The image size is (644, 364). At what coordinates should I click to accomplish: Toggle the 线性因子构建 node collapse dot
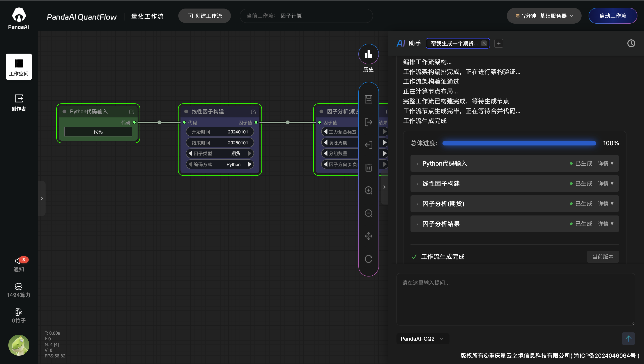[186, 112]
